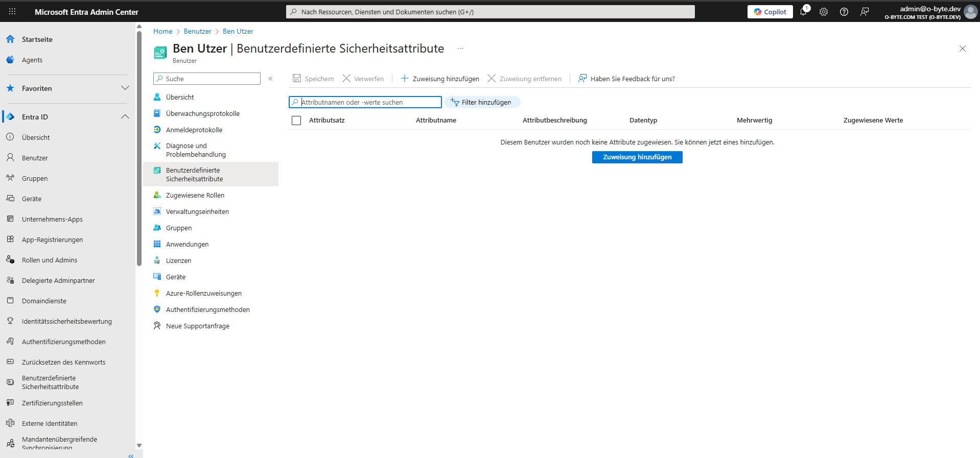980x458 pixels.
Task: Click the Copilot button
Action: pos(770,12)
